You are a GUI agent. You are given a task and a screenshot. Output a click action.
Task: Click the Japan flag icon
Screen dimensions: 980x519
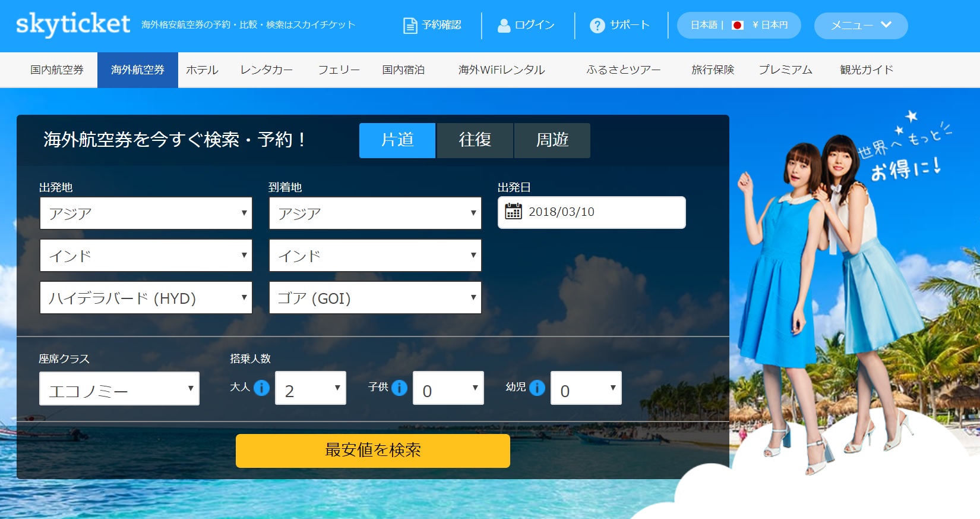(x=738, y=26)
